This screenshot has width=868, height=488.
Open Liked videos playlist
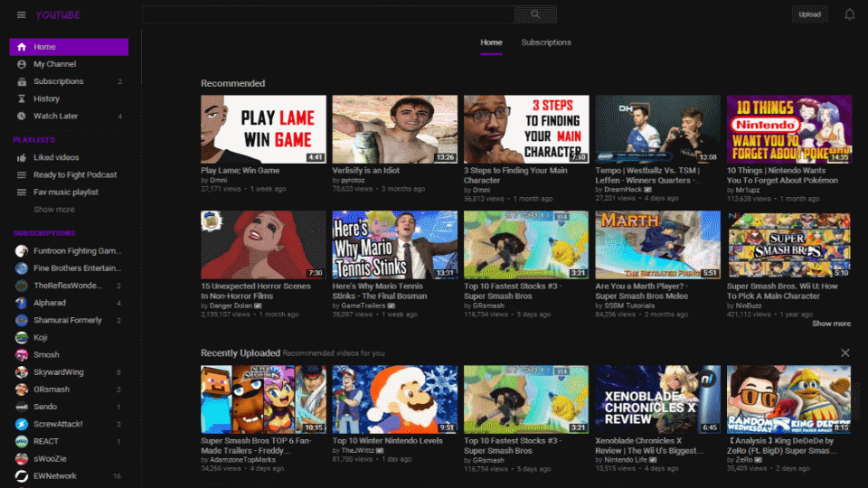point(69,157)
